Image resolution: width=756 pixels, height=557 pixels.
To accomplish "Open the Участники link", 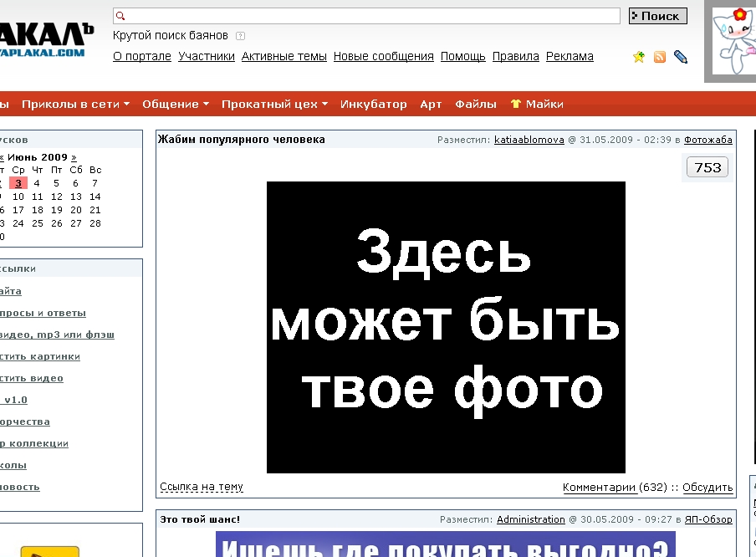I will [207, 56].
